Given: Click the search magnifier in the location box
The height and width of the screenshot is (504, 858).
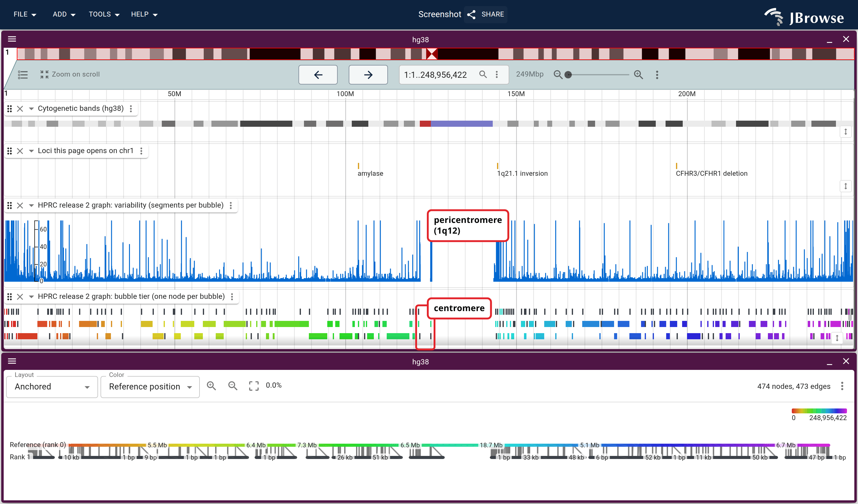Looking at the screenshot, I should (x=483, y=74).
